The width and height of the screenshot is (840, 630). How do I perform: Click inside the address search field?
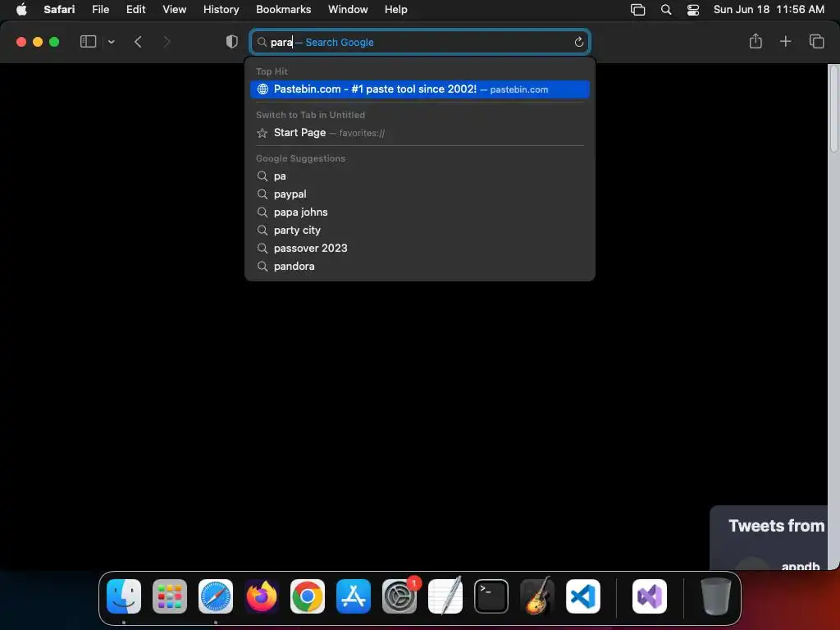click(x=420, y=43)
